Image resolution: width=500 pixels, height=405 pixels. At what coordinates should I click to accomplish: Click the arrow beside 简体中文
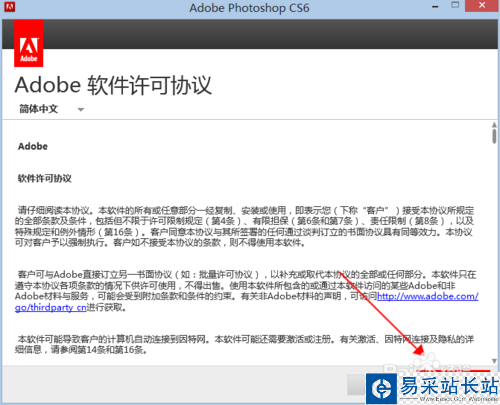81,110
